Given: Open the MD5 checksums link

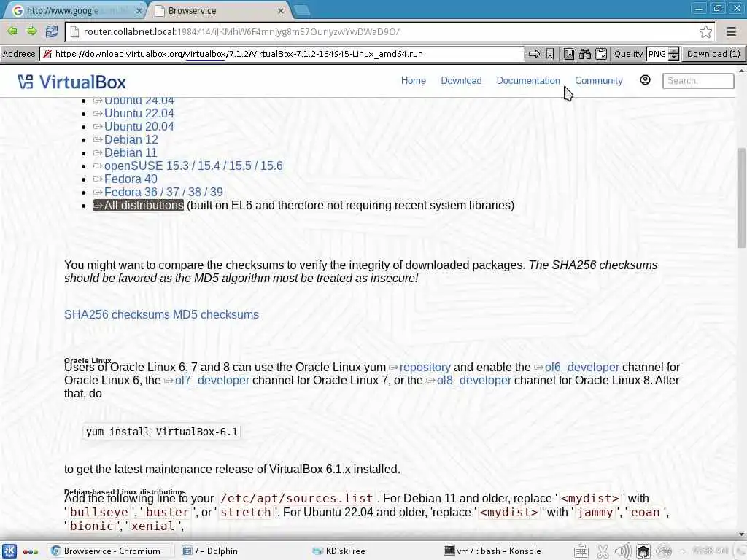Looking at the screenshot, I should [216, 315].
